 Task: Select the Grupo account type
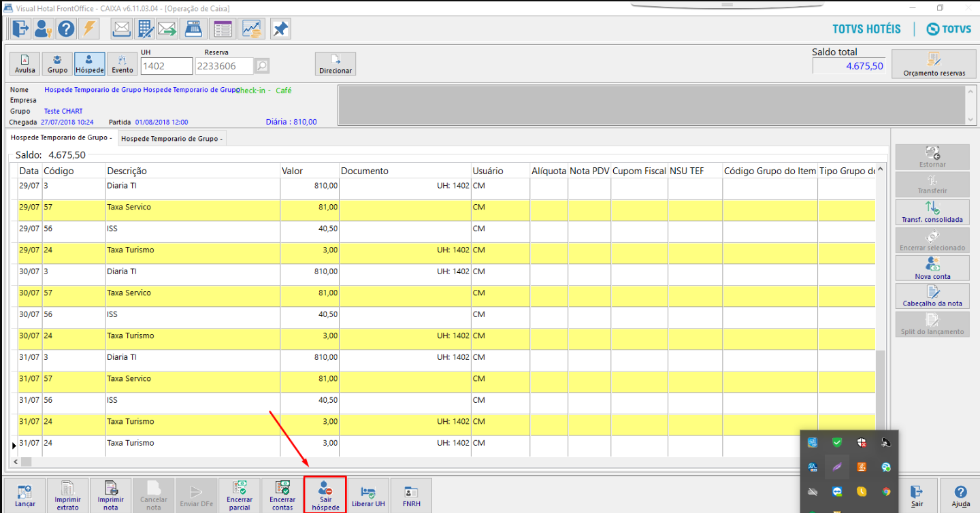click(57, 64)
